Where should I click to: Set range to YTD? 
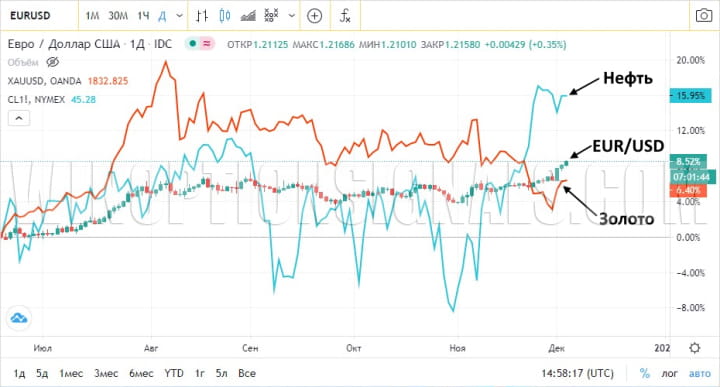click(x=174, y=373)
